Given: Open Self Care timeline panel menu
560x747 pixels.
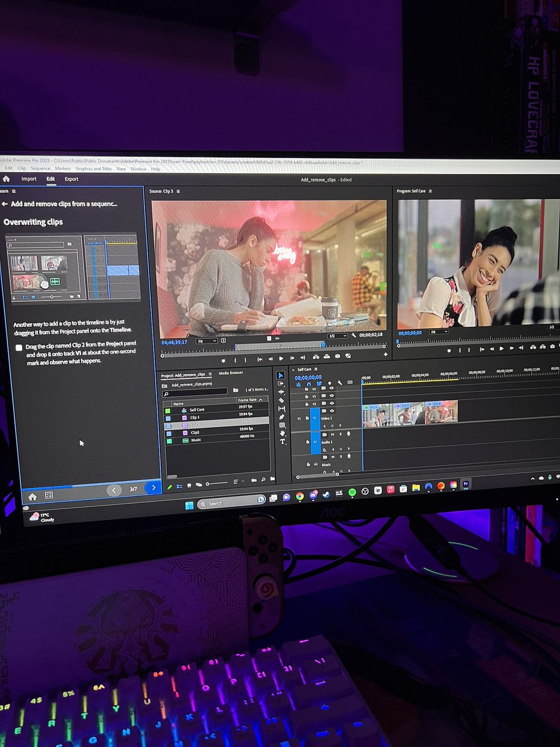Looking at the screenshot, I should [x=316, y=369].
